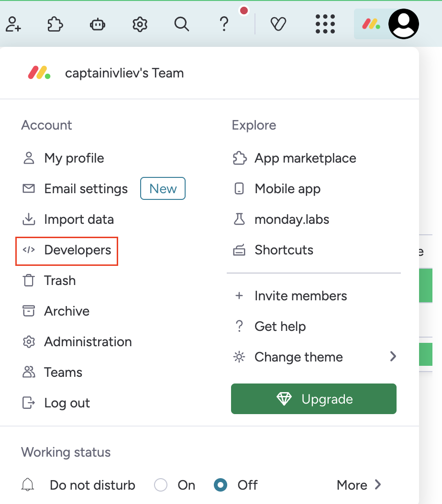This screenshot has width=442, height=504.
Task: Click the plus icon beside Invite members
Action: pos(239,296)
